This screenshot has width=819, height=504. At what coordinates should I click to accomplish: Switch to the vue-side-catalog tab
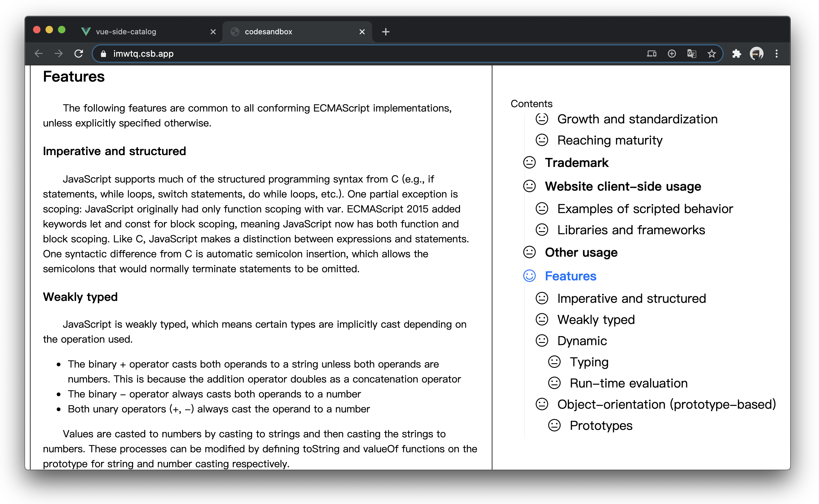[x=148, y=32]
